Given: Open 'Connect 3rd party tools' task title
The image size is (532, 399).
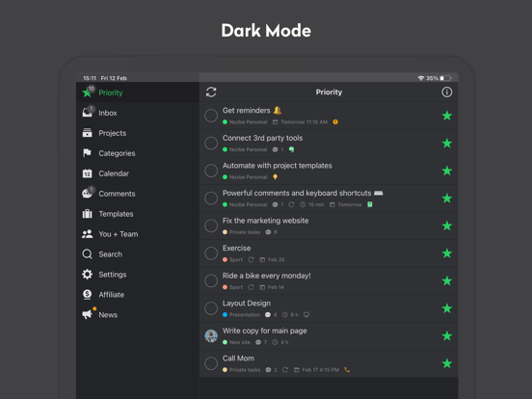Looking at the screenshot, I should tap(262, 138).
